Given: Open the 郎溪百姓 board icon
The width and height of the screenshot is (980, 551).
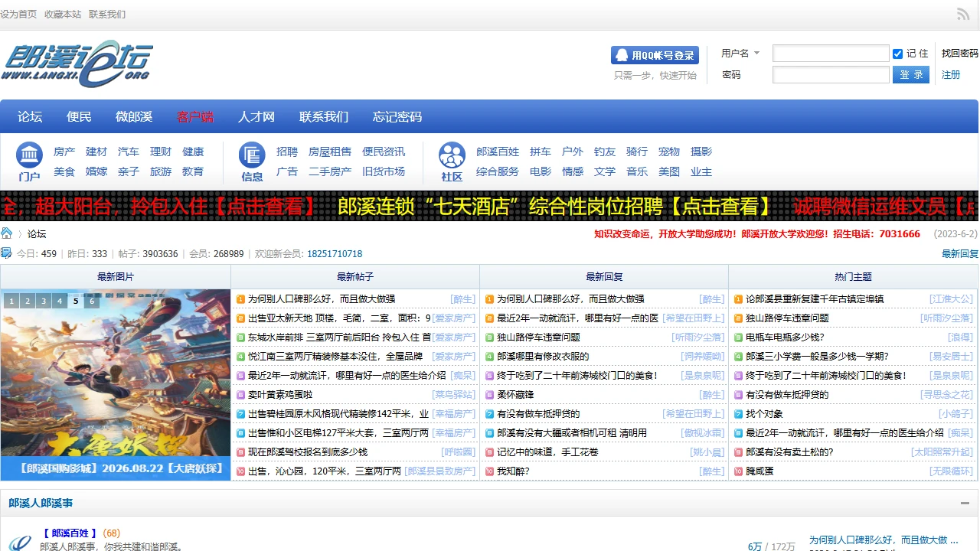Looking at the screenshot, I should (x=21, y=541).
